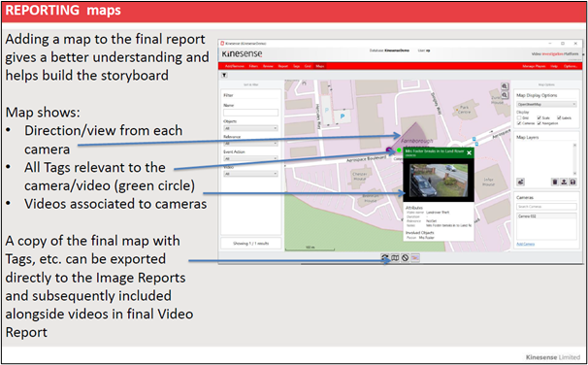
Task: Toggle the Grid display checkbox
Action: pos(519,117)
